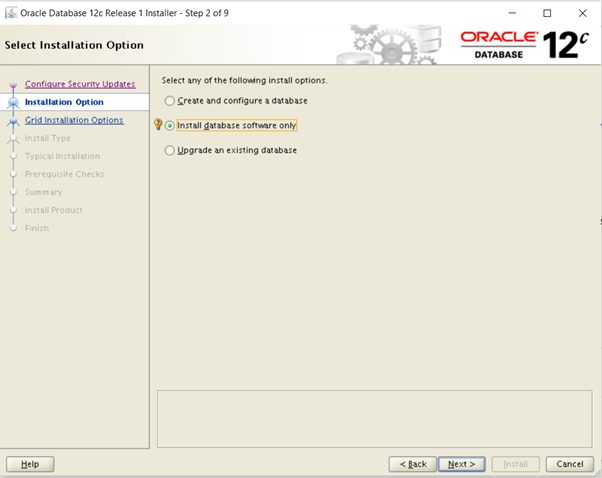Click the step marker icon next to Installation Option
This screenshot has width=602, height=478.
(13, 102)
